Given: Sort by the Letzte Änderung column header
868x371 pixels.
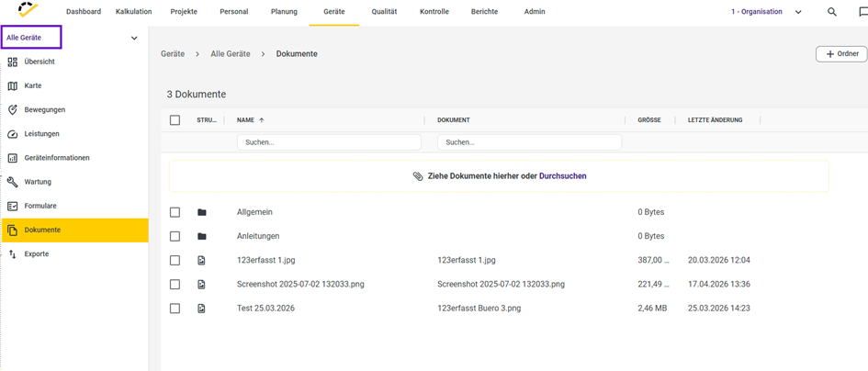Looking at the screenshot, I should [x=716, y=120].
